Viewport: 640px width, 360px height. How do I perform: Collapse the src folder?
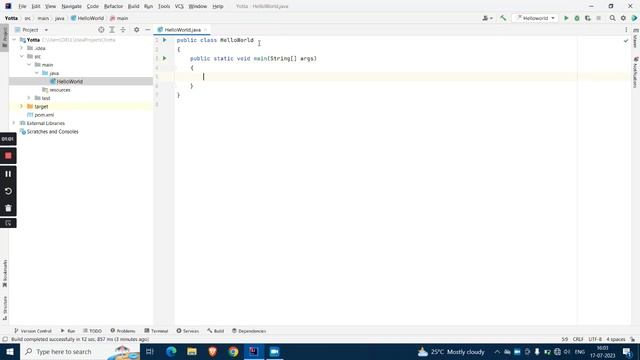point(22,56)
